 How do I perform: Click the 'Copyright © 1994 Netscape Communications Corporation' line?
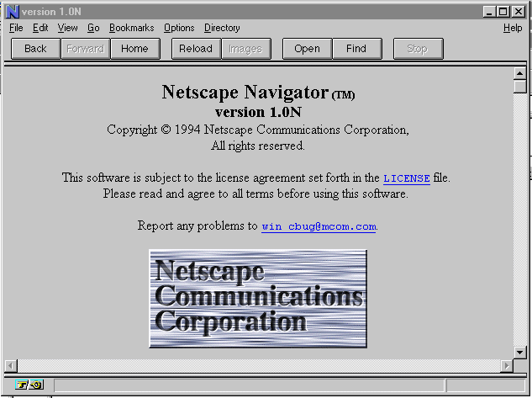click(258, 130)
